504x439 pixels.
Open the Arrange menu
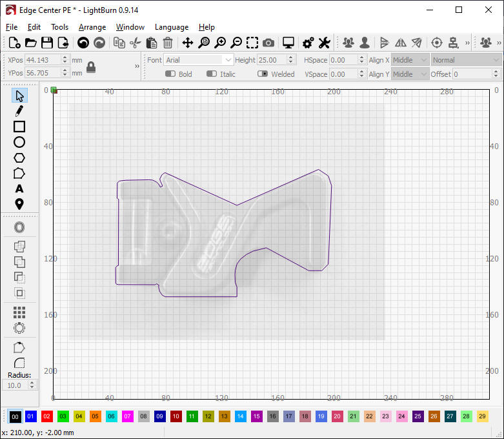[92, 27]
